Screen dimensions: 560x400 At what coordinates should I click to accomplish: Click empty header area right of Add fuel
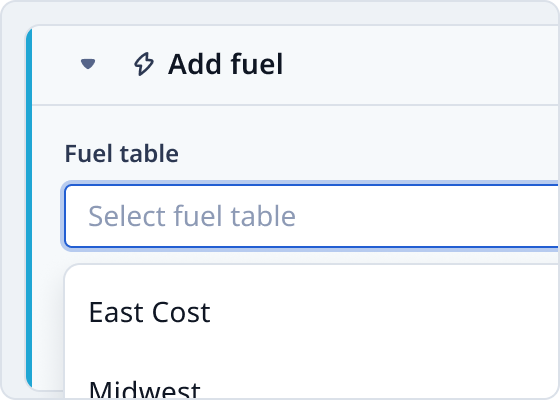[x=421, y=64]
